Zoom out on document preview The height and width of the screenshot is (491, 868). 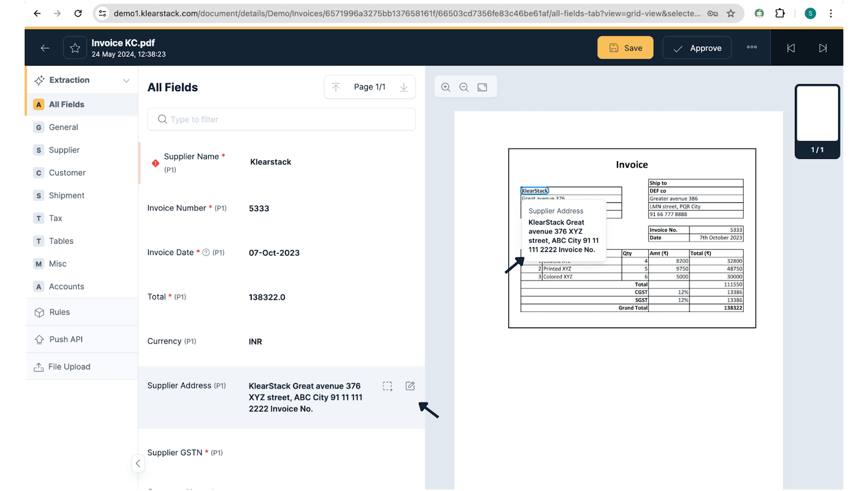[464, 87]
